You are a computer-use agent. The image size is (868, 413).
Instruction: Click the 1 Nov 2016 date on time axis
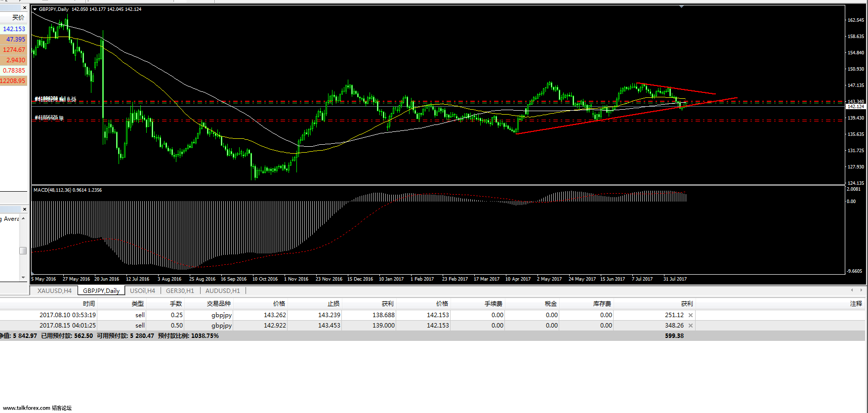click(296, 279)
